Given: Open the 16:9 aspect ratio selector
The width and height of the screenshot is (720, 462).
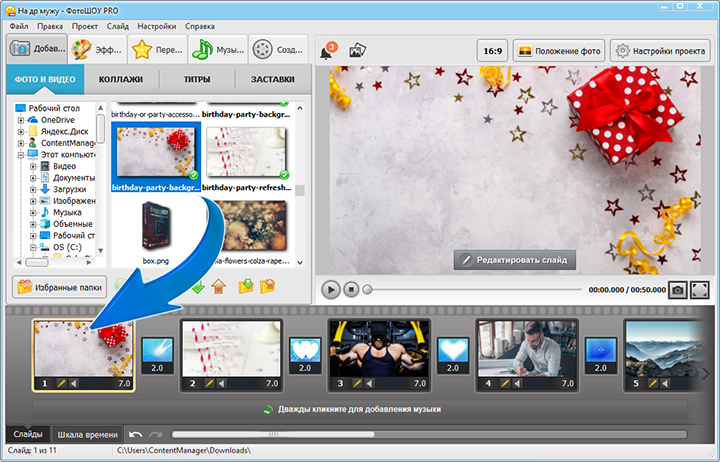Looking at the screenshot, I should (492, 50).
